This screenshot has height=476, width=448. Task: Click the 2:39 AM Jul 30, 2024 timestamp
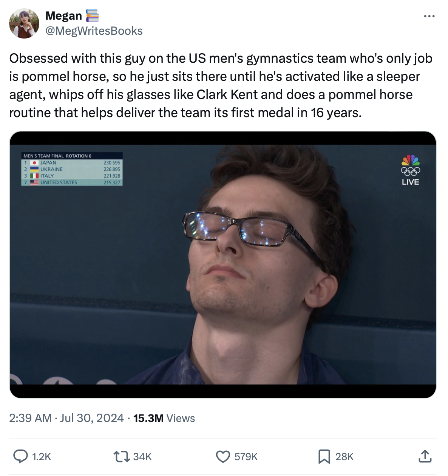coord(66,418)
